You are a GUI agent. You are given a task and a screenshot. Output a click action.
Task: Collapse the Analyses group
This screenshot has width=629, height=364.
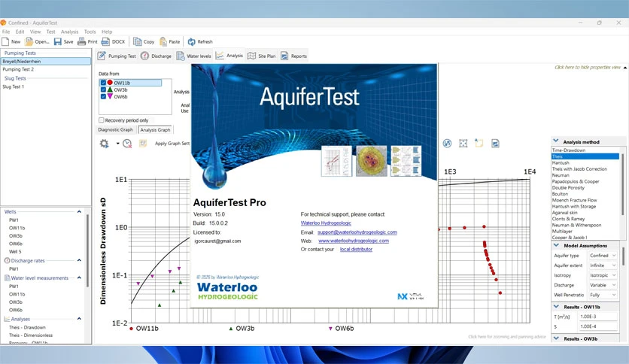pos(79,319)
